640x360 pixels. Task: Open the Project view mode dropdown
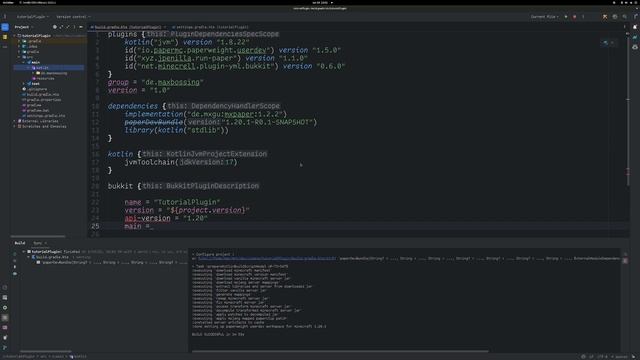click(x=24, y=27)
